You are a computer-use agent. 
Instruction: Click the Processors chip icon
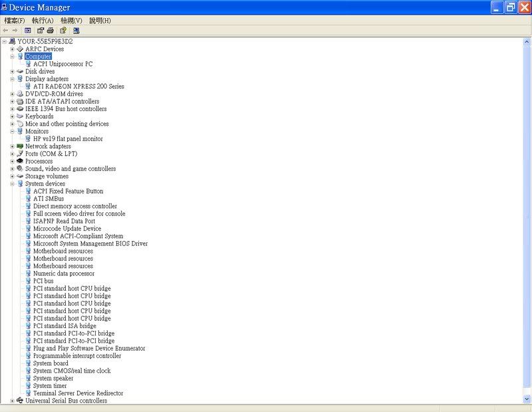(20, 161)
